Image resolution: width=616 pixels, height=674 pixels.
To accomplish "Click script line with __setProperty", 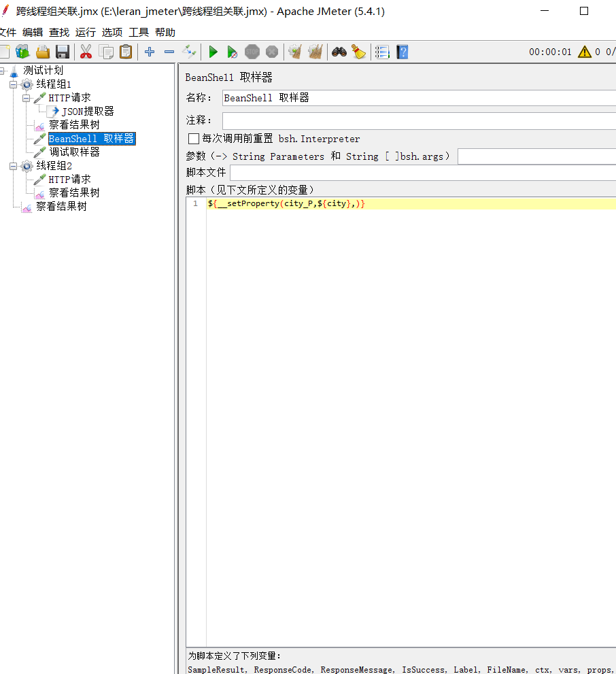I will (286, 204).
